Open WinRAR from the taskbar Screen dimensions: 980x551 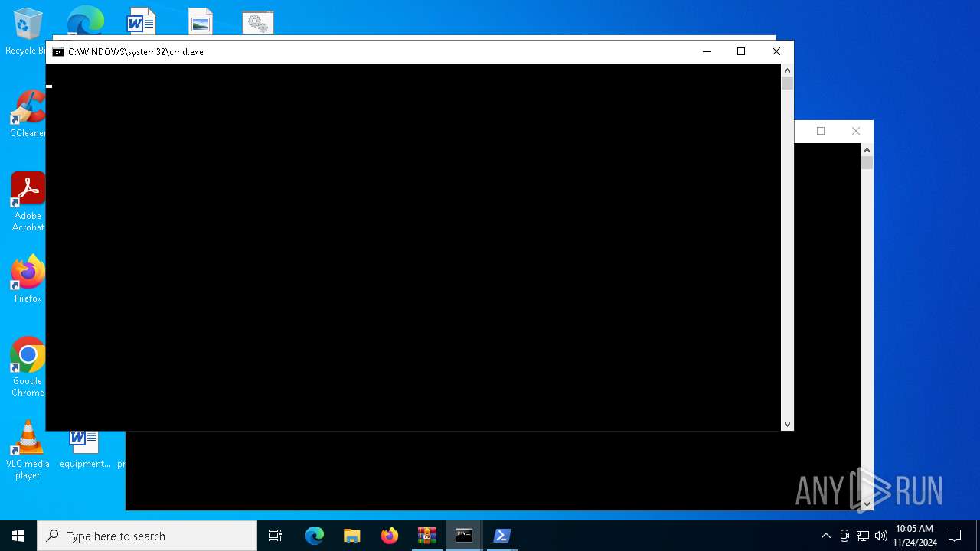[x=427, y=536]
